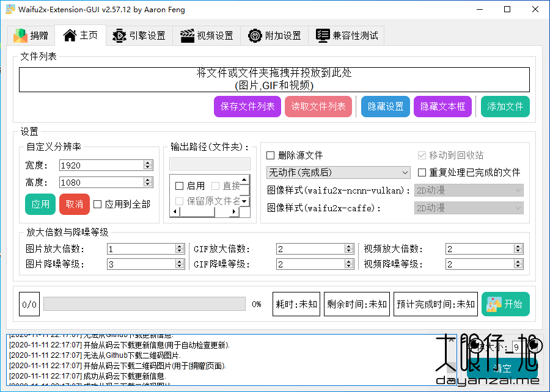Screen dimensions: 550x392
Task: Click the red 取消 button
Action: tap(75, 204)
